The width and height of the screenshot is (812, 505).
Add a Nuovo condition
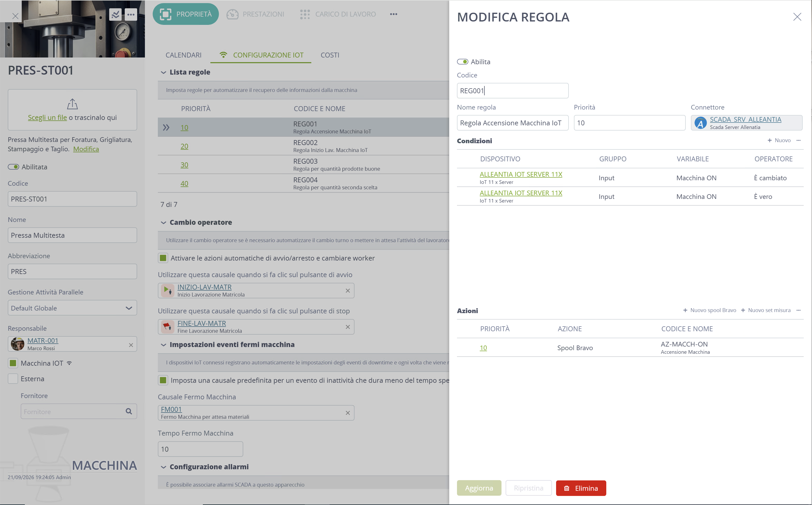[779, 140]
